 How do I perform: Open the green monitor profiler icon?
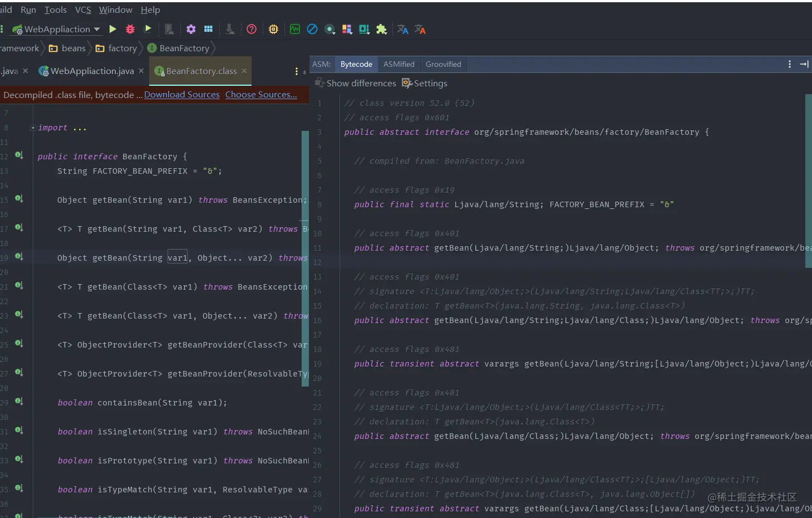point(295,29)
